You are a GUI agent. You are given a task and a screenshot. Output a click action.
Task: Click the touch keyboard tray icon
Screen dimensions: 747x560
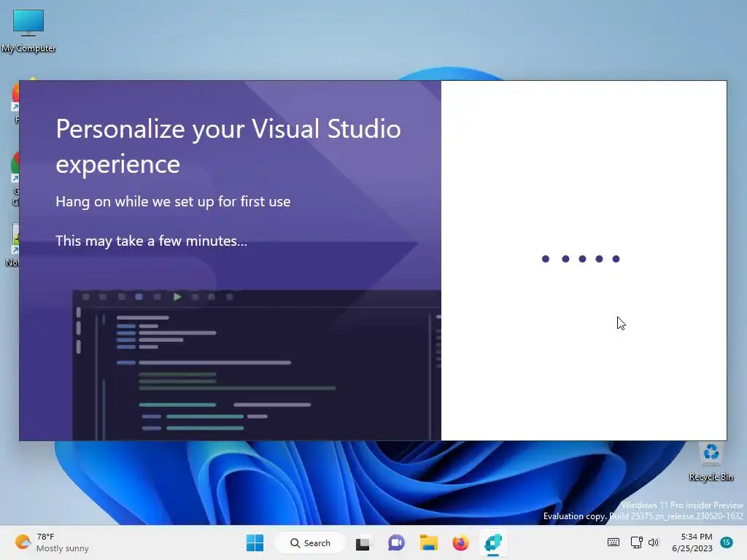[614, 542]
